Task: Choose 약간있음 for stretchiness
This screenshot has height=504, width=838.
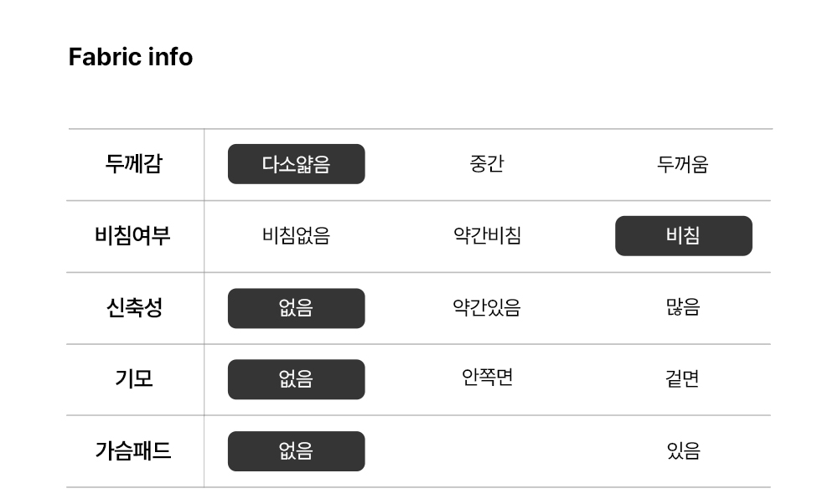Action: pyautogui.click(x=486, y=307)
